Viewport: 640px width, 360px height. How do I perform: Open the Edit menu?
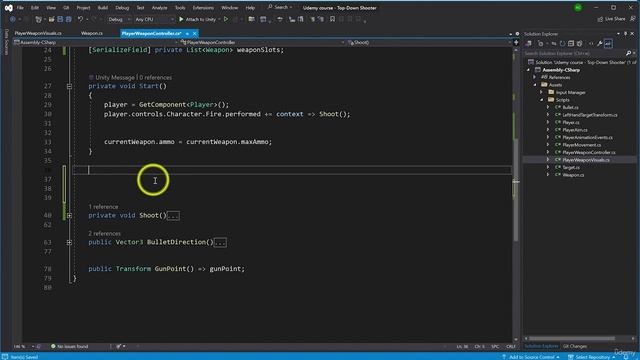point(35,8)
